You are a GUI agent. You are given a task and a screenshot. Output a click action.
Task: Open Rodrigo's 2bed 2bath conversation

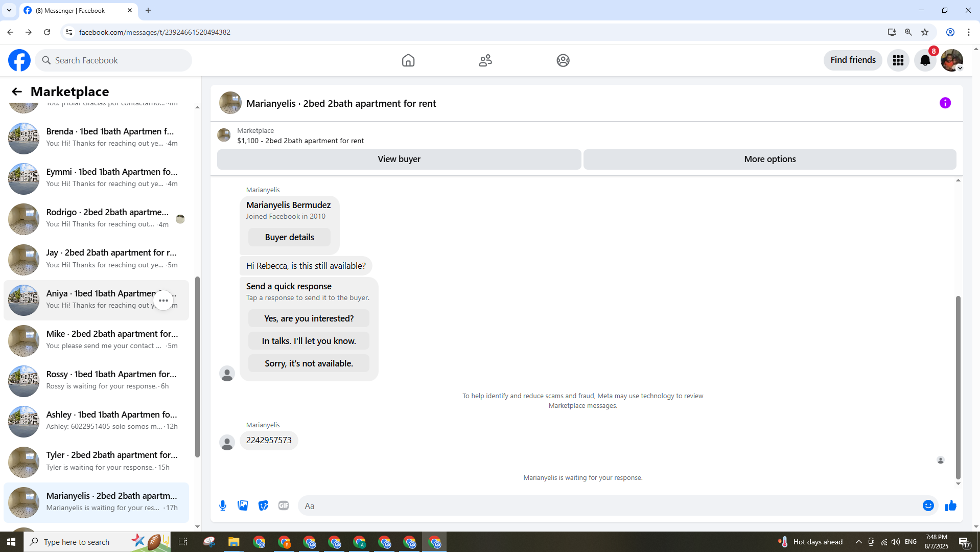(96, 219)
